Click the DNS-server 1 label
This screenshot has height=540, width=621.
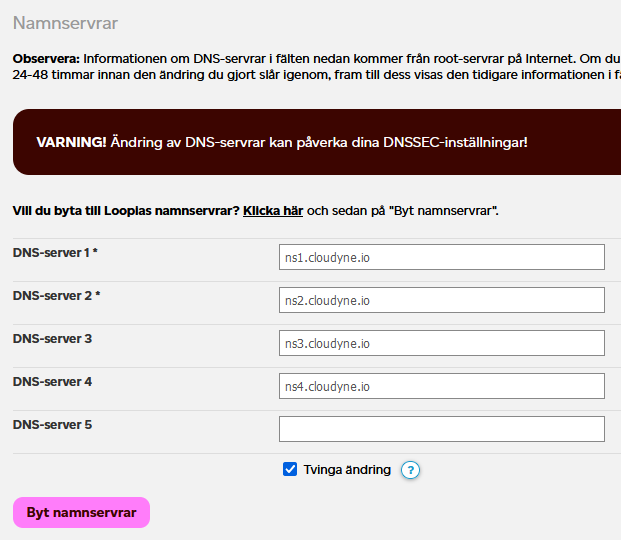pos(55,253)
